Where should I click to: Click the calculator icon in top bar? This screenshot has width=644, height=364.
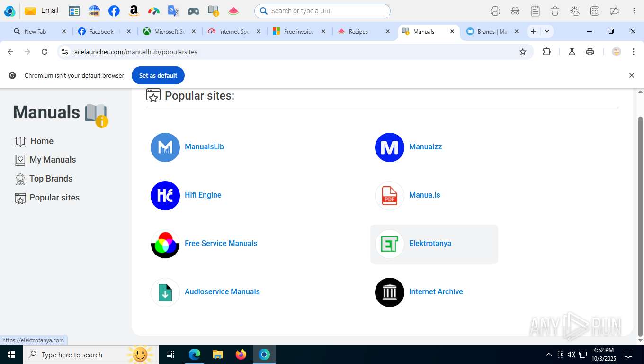[595, 11]
